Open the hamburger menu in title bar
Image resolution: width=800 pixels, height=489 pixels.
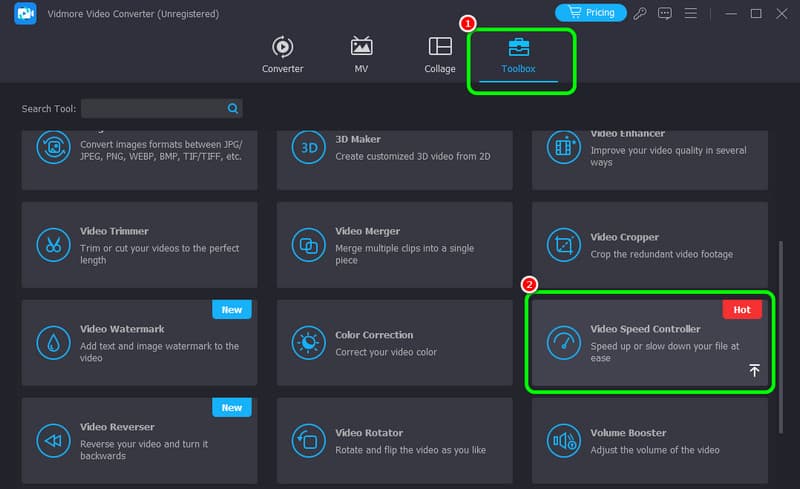(692, 13)
